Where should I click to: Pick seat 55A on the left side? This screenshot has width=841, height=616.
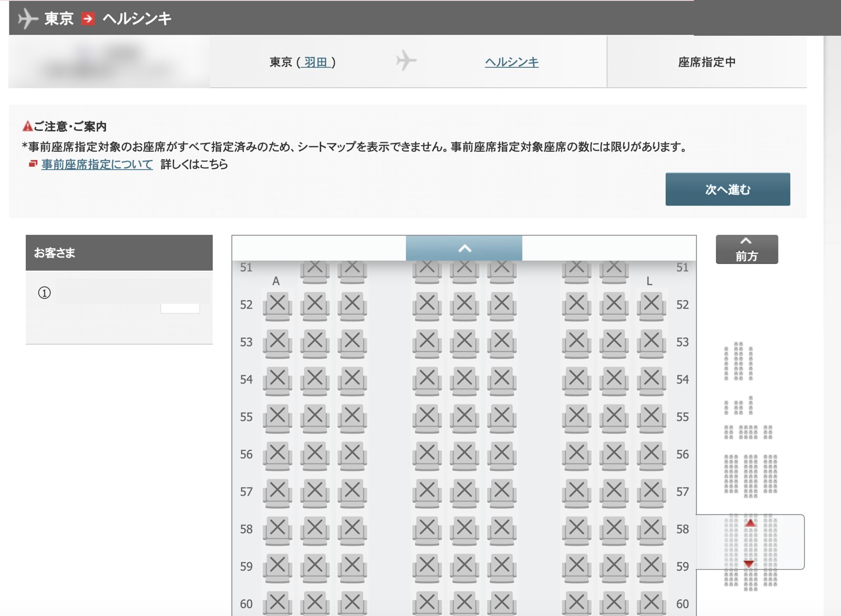(x=278, y=418)
